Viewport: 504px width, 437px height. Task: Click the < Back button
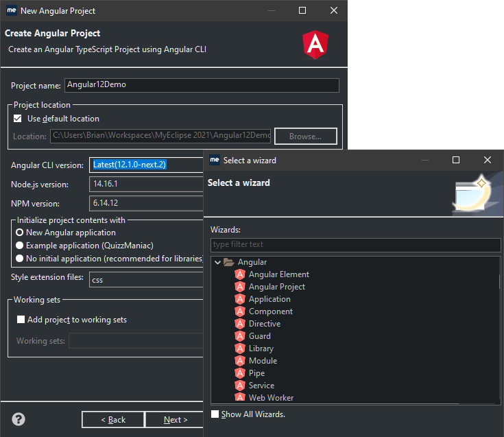[113, 420]
